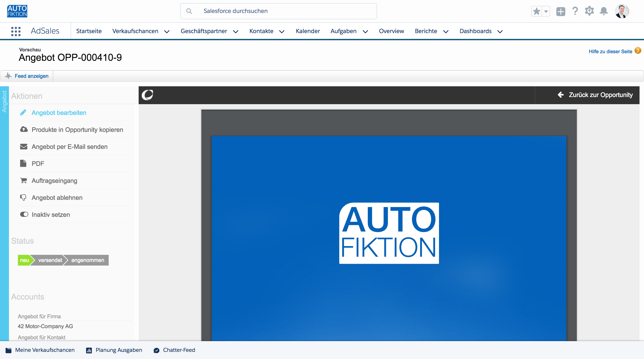Expand the Aufgaben tab chevron
This screenshot has height=359, width=644.
365,32
